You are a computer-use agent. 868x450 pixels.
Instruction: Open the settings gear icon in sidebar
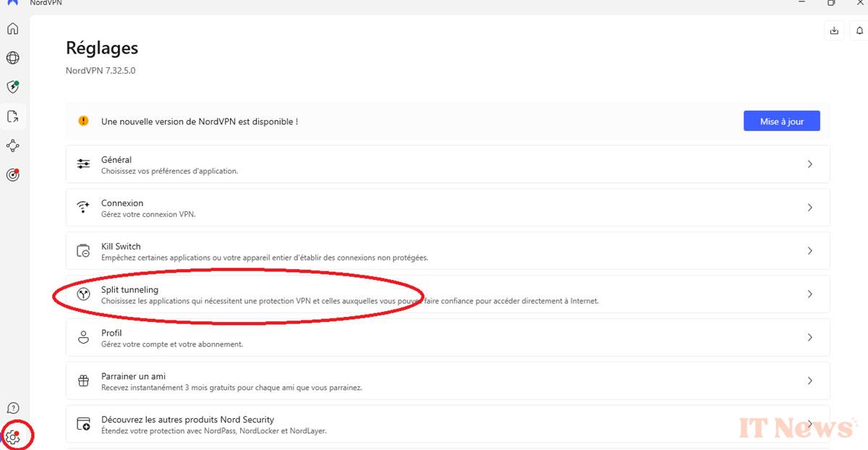click(13, 436)
